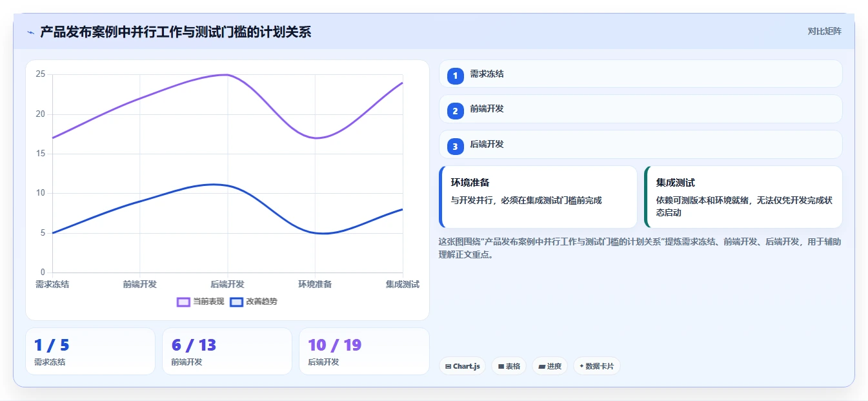Click the 前端开发 x-axis label on the chart
Image resolution: width=868 pixels, height=401 pixels.
point(140,284)
